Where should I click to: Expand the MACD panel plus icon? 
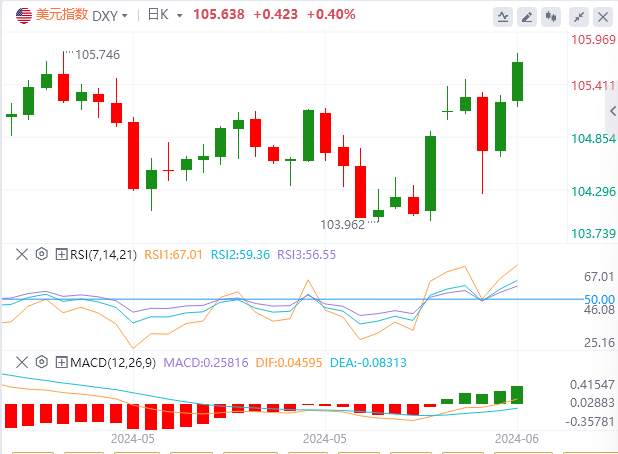click(x=61, y=362)
